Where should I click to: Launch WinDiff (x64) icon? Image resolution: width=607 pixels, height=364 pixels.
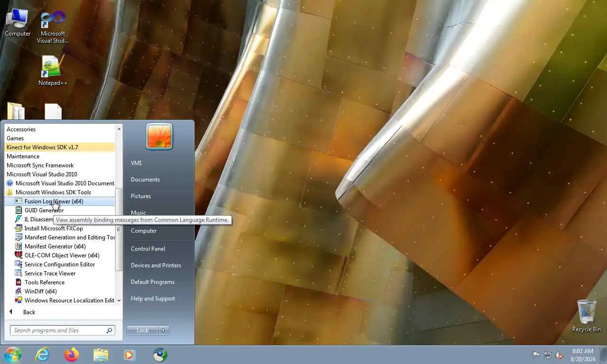pos(18,291)
